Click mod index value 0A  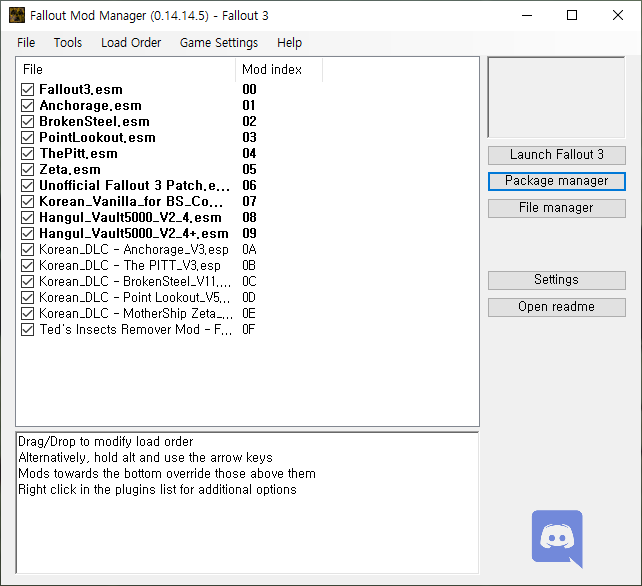pyautogui.click(x=249, y=249)
